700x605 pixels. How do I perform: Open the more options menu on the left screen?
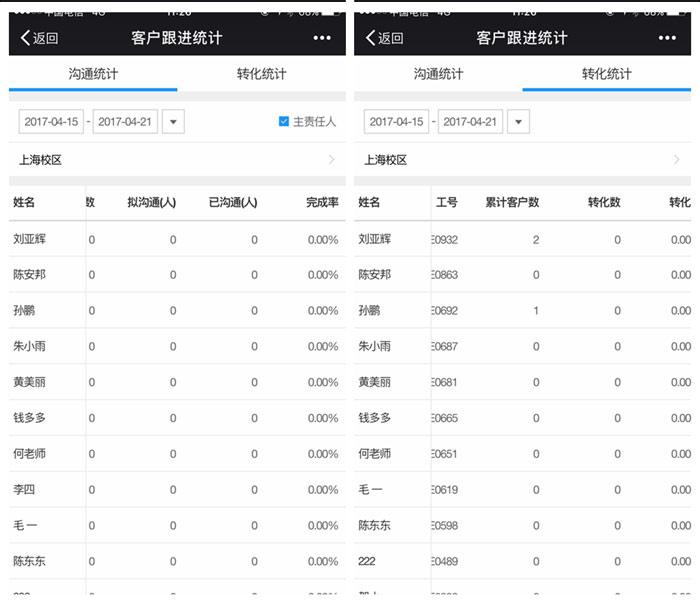(x=321, y=38)
